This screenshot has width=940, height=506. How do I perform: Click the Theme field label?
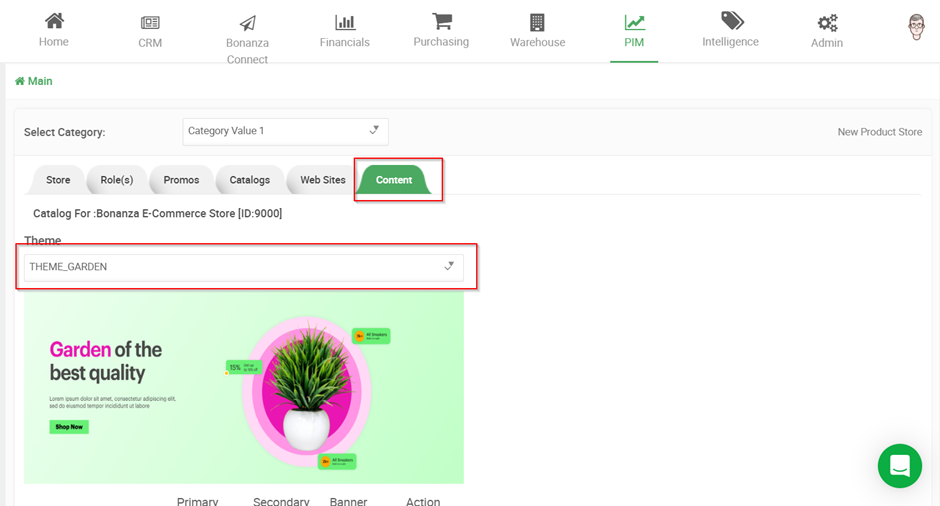(x=43, y=240)
